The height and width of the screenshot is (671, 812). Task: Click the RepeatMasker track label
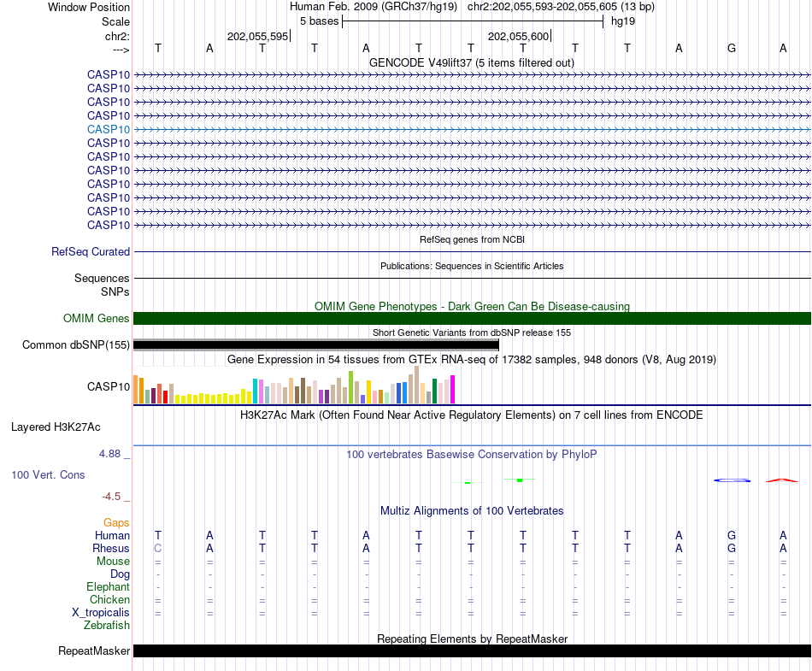[94, 651]
